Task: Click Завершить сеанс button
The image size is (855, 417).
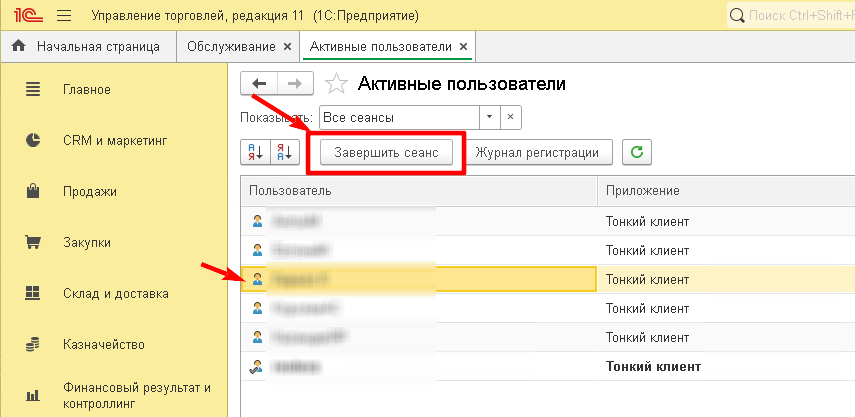Action: 387,153
